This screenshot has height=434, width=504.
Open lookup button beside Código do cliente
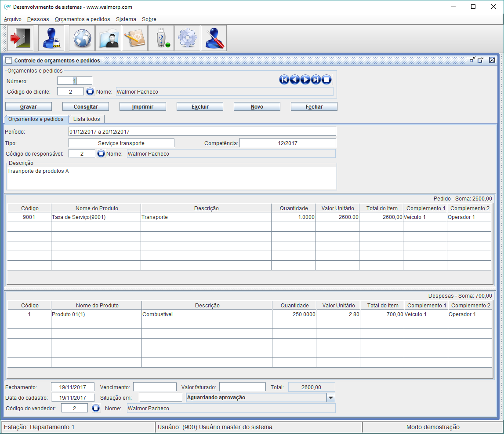[90, 92]
